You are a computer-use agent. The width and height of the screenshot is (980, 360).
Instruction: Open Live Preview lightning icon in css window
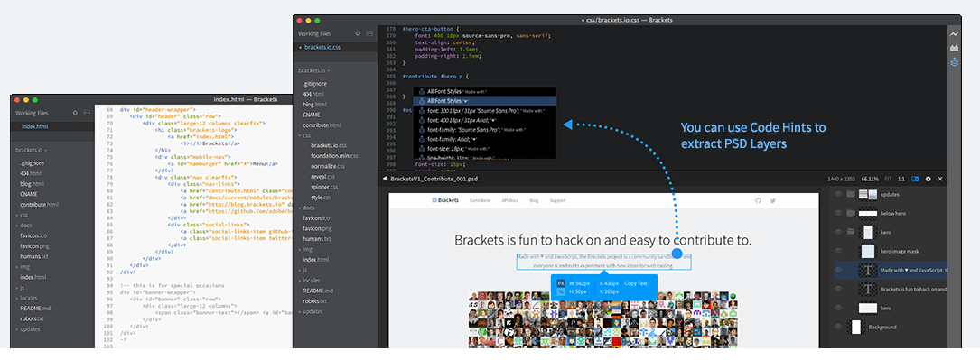click(954, 34)
